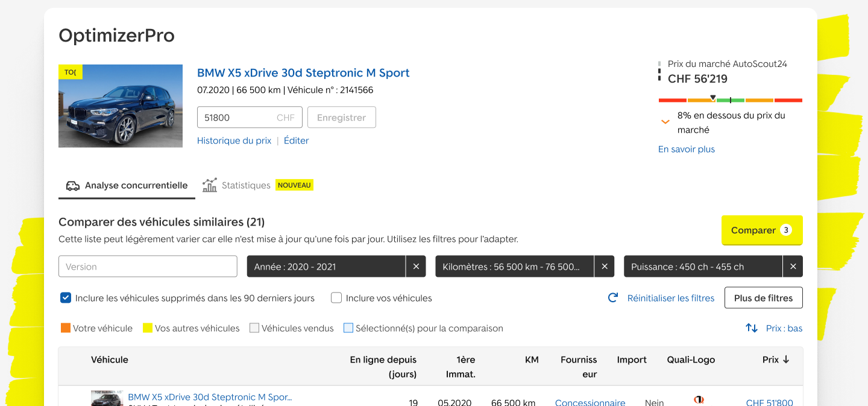Click the yellow Comparer button
868x406 pixels.
tap(762, 230)
